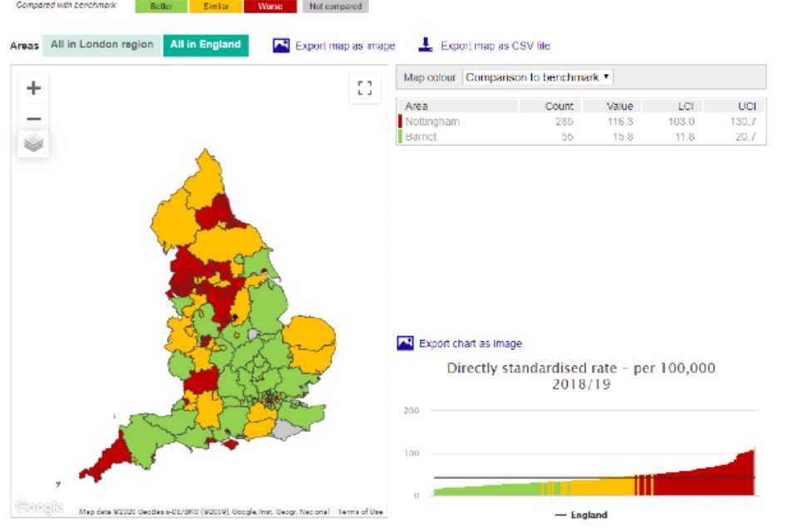Open the Map colour dropdown
798x532 pixels.
coord(538,77)
